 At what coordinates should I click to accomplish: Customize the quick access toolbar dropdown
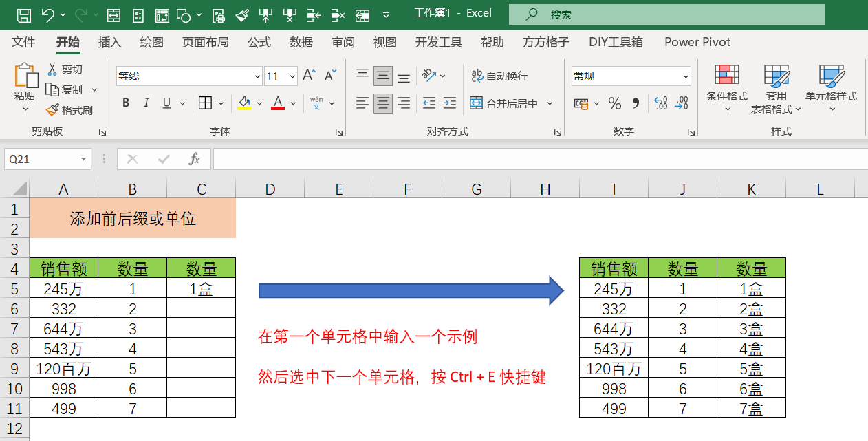[386, 14]
